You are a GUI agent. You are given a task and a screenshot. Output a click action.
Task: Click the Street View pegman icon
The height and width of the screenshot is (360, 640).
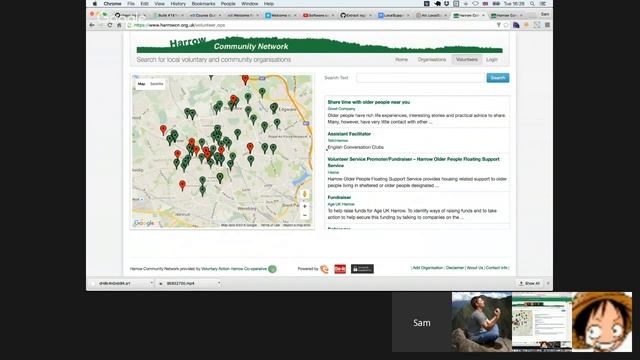coord(304,194)
